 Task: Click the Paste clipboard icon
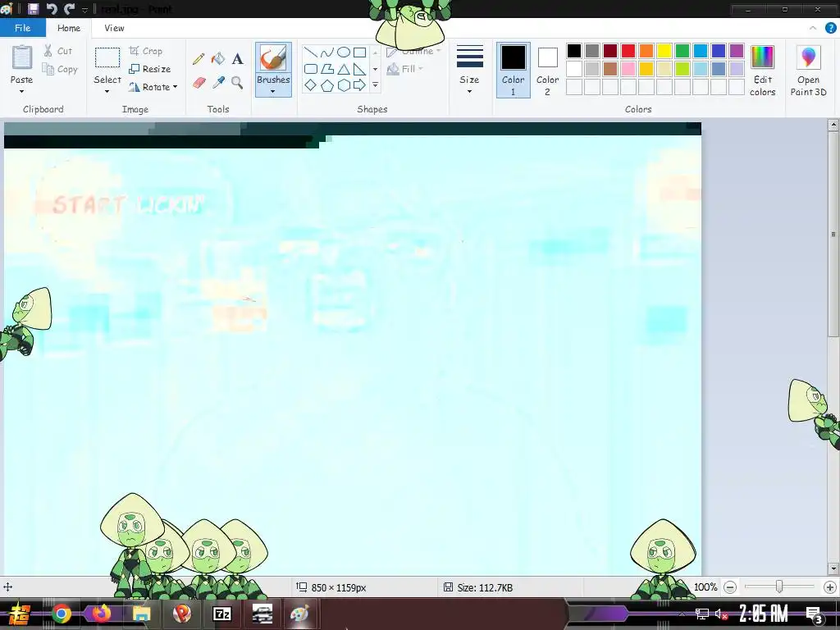tap(22, 57)
